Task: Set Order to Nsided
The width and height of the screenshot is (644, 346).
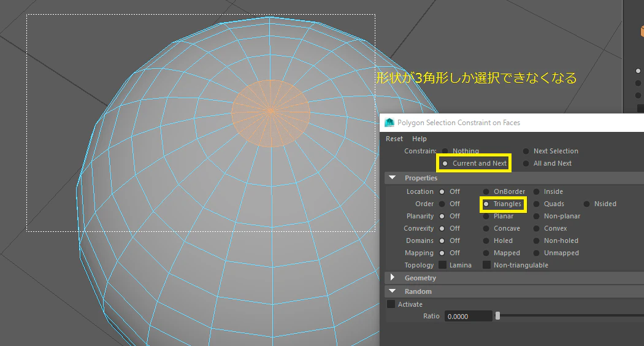Action: pos(586,204)
